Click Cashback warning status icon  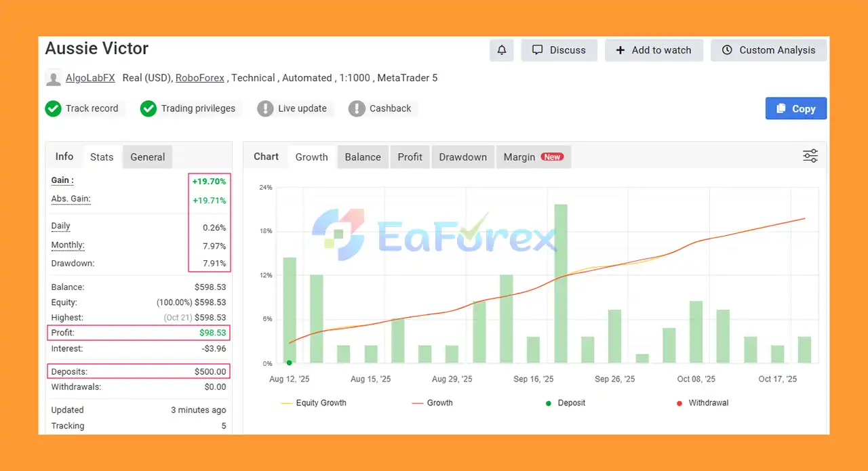(x=357, y=108)
